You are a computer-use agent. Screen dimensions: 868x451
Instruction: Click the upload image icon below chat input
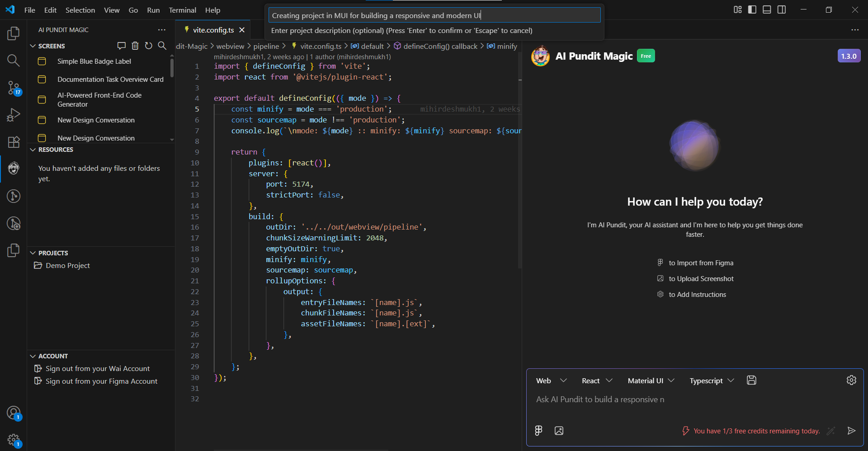coord(559,431)
